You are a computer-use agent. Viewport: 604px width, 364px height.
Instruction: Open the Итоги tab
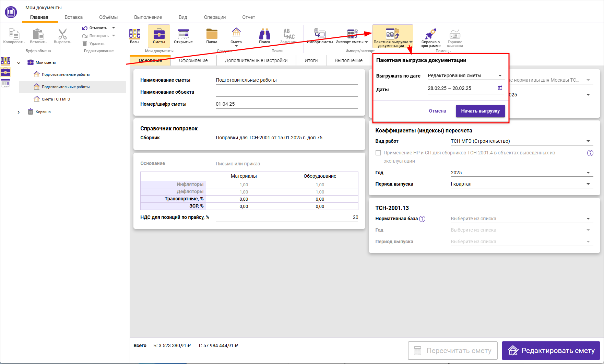(311, 60)
